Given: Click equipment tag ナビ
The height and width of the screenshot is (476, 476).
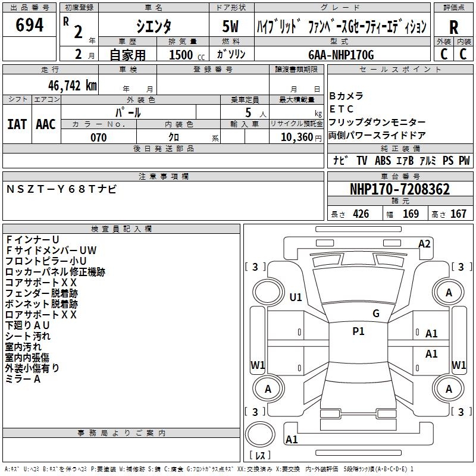Looking at the screenshot, I should (340, 161).
